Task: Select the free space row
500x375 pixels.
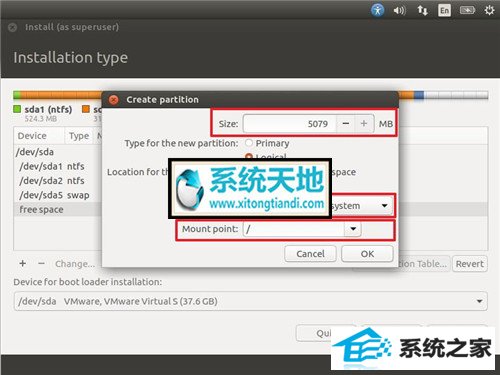Action: tap(58, 210)
